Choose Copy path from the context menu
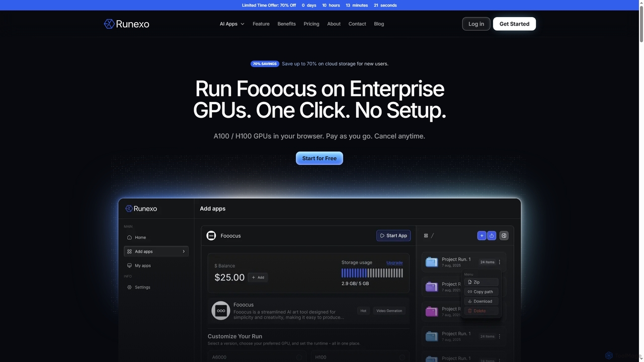This screenshot has height=362, width=644. click(481, 292)
